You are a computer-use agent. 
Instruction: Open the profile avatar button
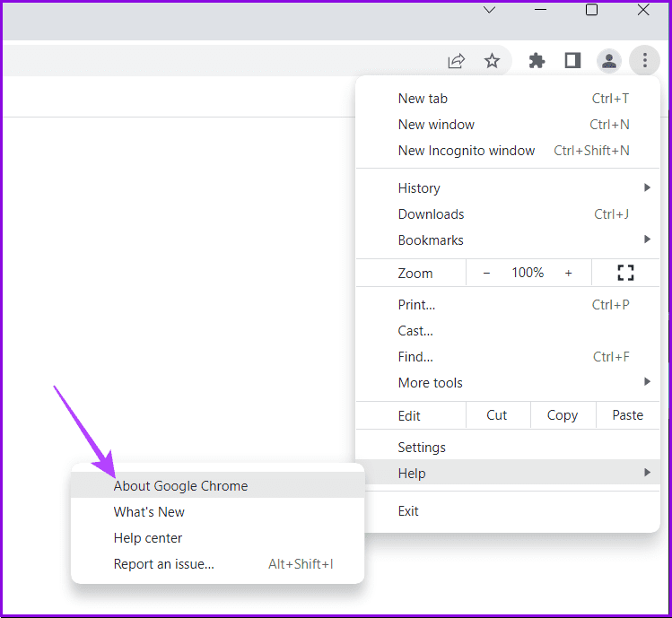pyautogui.click(x=609, y=61)
